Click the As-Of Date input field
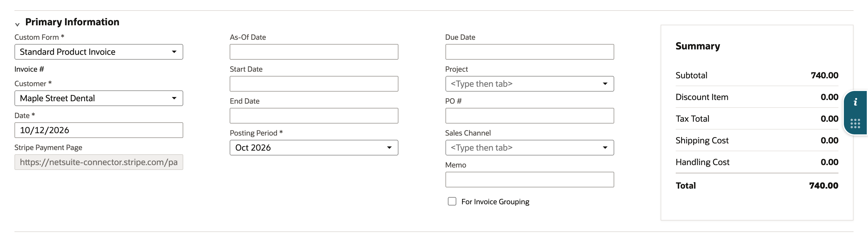The width and height of the screenshot is (868, 235). click(314, 52)
